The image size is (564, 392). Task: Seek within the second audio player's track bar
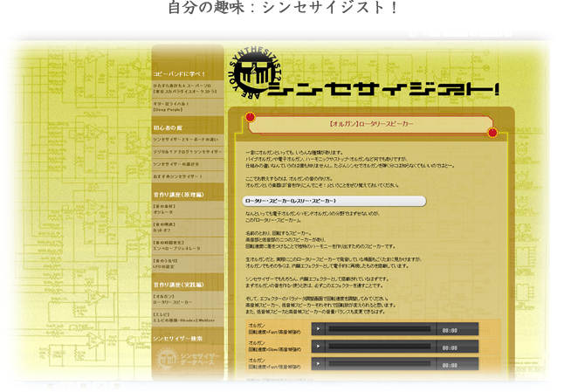[x=380, y=347]
